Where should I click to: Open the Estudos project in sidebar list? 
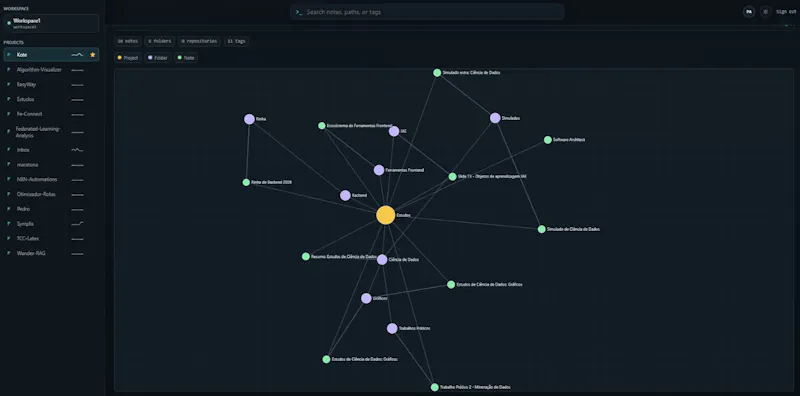51,99
